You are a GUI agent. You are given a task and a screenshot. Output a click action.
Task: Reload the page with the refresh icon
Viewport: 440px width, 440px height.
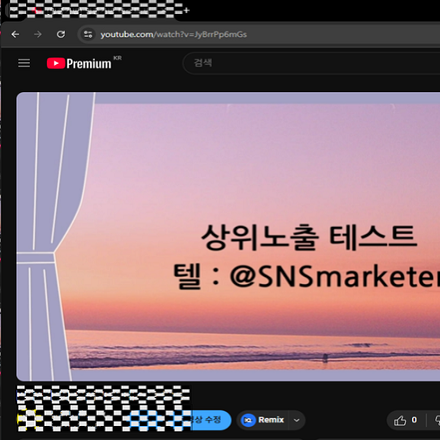point(61,34)
